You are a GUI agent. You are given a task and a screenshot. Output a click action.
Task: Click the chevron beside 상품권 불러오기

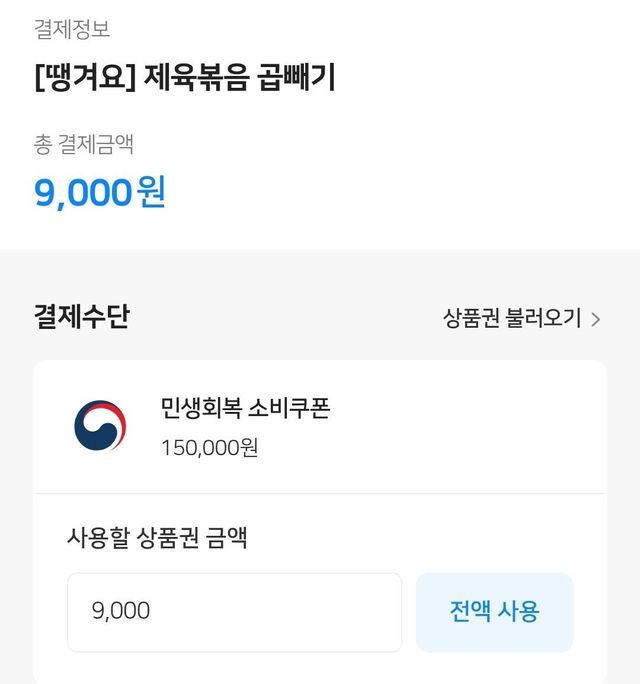[x=596, y=320]
